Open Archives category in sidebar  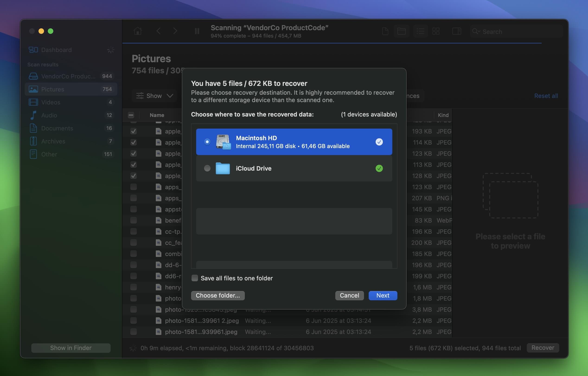pos(71,141)
